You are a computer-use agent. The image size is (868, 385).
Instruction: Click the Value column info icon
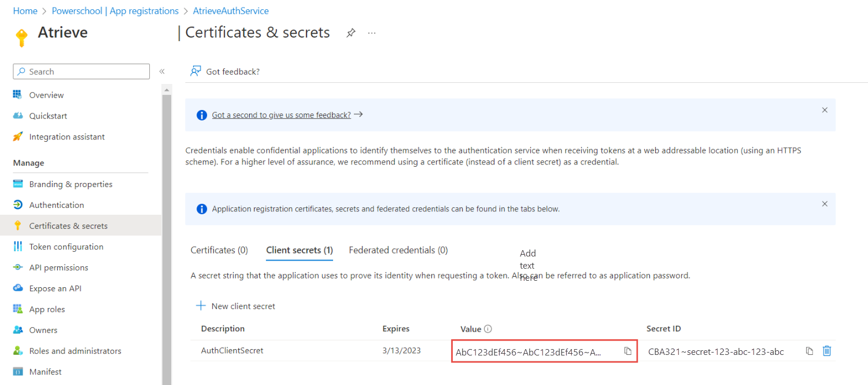click(488, 329)
